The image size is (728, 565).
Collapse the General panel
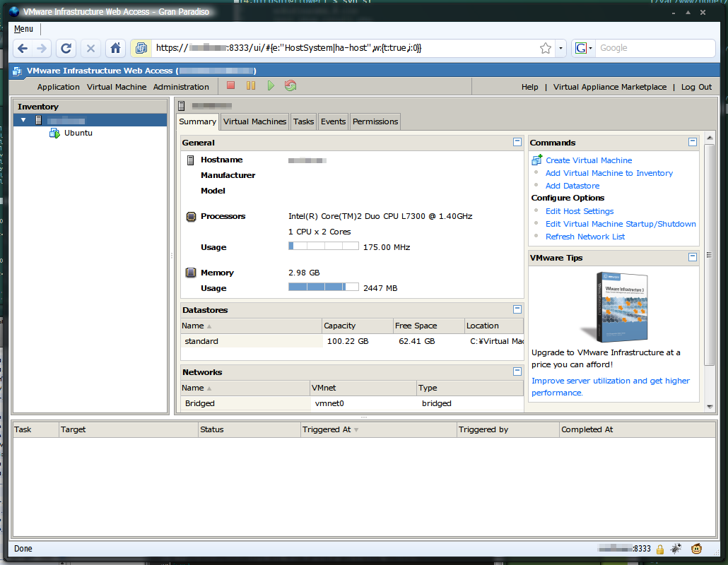click(x=517, y=142)
